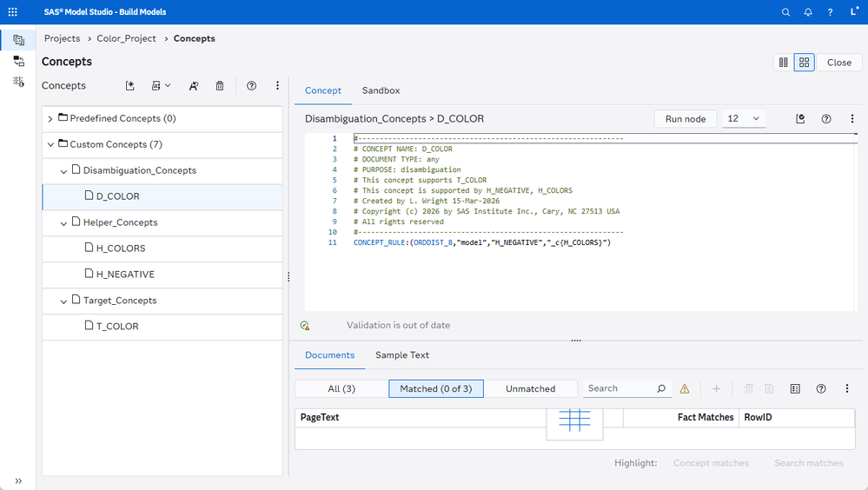The height and width of the screenshot is (490, 868).
Task: Click the horizontal editor splitter handle
Action: [576, 341]
